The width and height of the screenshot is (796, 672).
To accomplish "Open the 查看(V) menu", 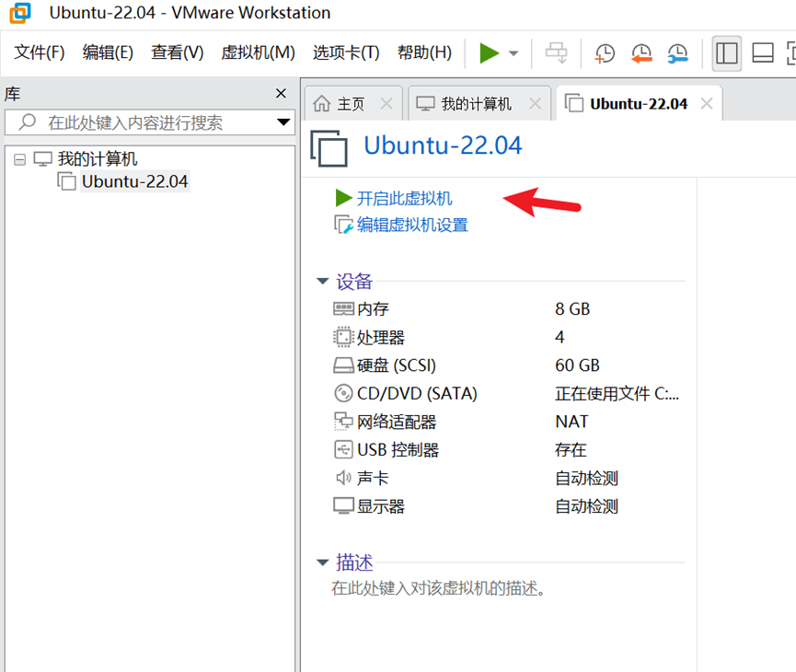I will pyautogui.click(x=178, y=52).
